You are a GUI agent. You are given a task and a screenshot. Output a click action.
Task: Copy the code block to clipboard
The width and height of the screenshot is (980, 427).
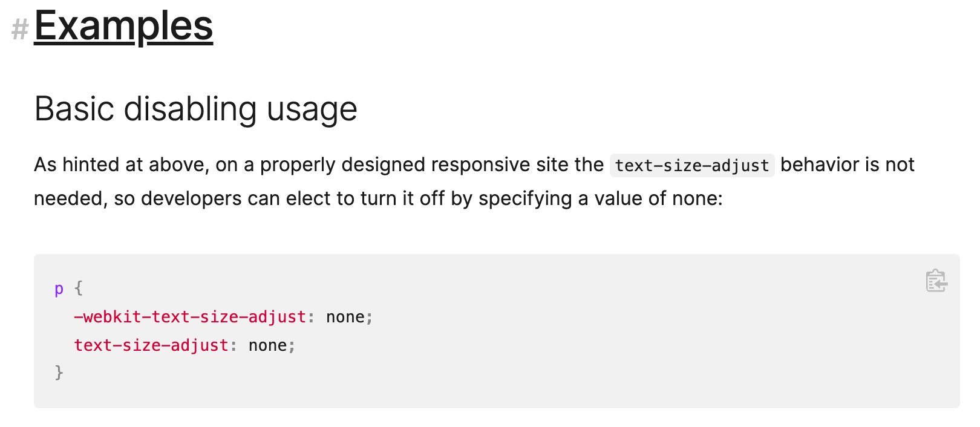click(936, 281)
